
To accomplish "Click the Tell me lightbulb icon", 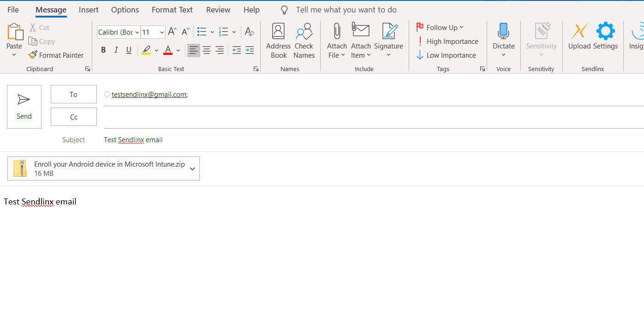I will pyautogui.click(x=285, y=10).
